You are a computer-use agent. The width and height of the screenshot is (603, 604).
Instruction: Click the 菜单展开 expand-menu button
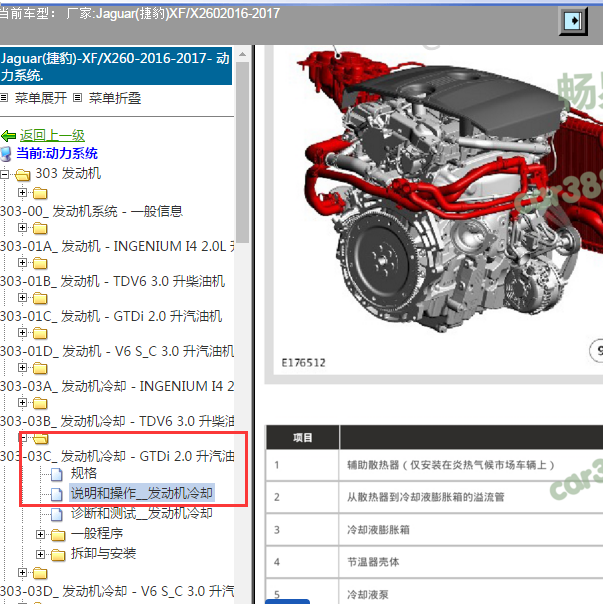click(40, 98)
